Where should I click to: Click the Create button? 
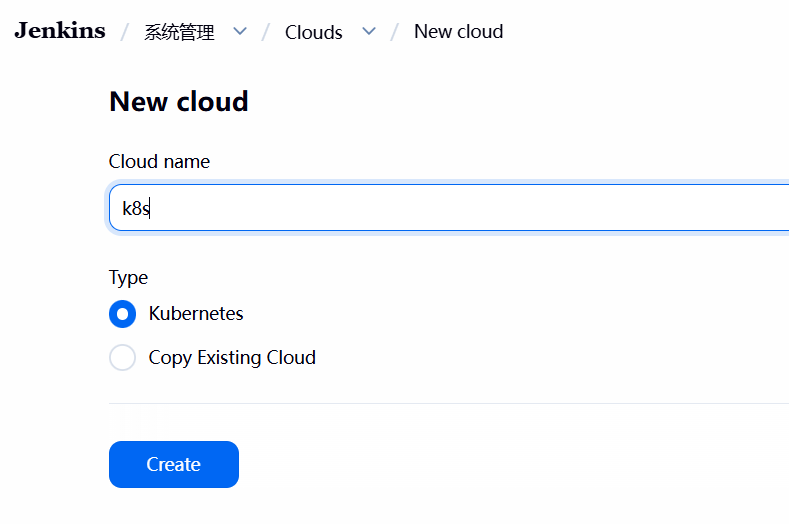pyautogui.click(x=174, y=464)
